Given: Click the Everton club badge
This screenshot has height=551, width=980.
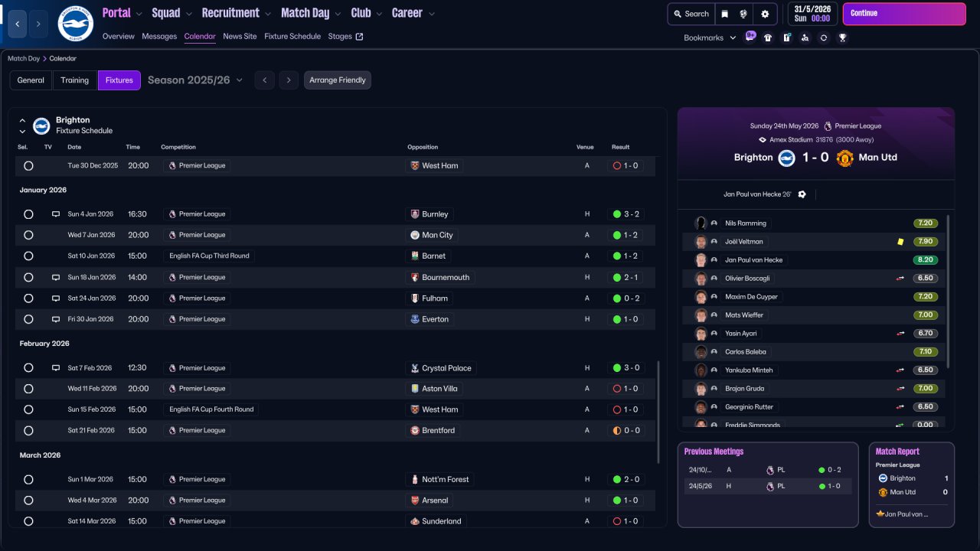Looking at the screenshot, I should pos(415,319).
